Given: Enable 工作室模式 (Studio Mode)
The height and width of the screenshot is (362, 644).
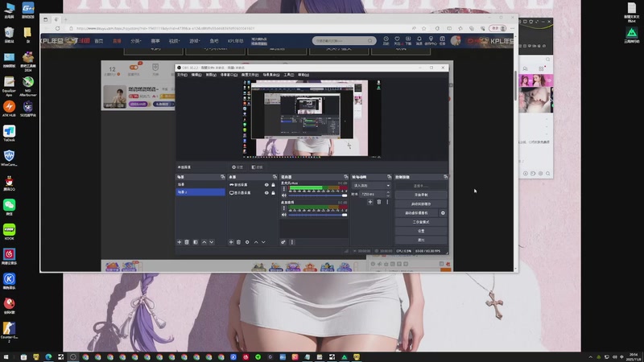Looking at the screenshot, I should [421, 222].
